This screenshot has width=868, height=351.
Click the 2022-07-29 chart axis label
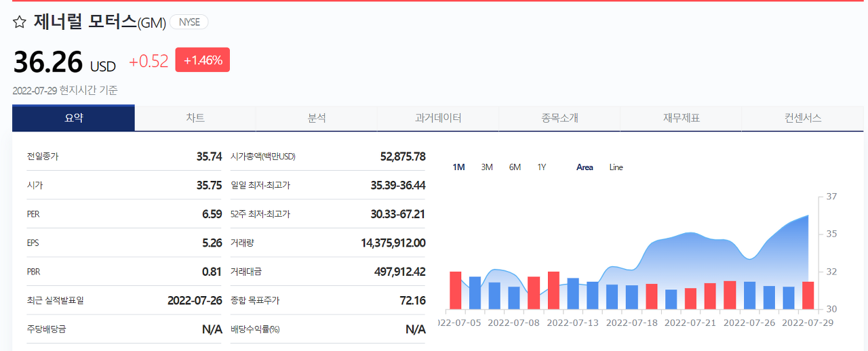[x=808, y=323]
